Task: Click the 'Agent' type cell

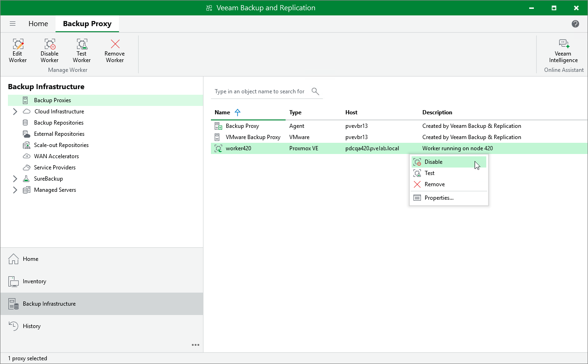Action: (297, 126)
